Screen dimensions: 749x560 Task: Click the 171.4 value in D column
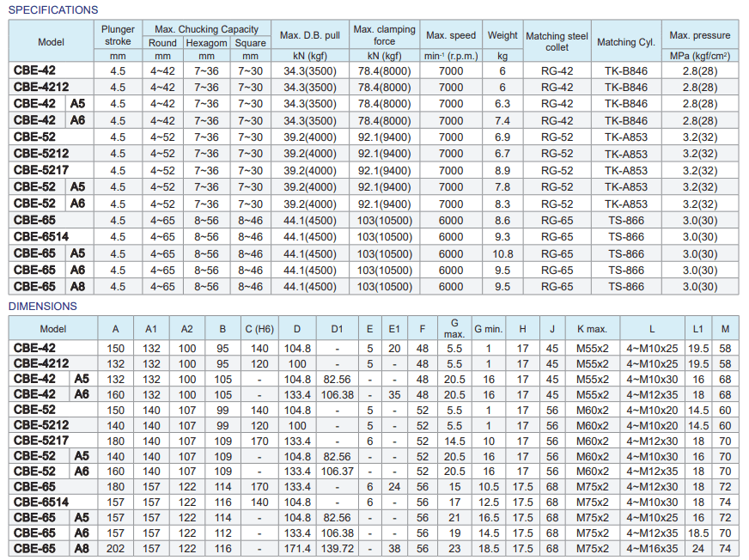[296, 548]
